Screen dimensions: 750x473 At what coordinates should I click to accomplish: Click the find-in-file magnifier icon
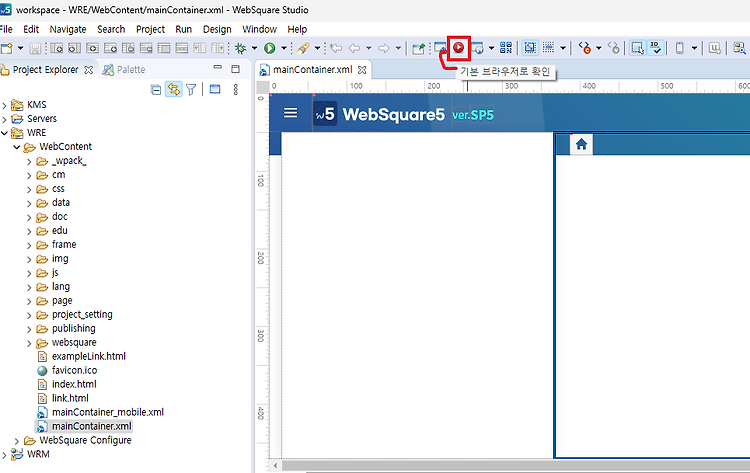(x=739, y=47)
